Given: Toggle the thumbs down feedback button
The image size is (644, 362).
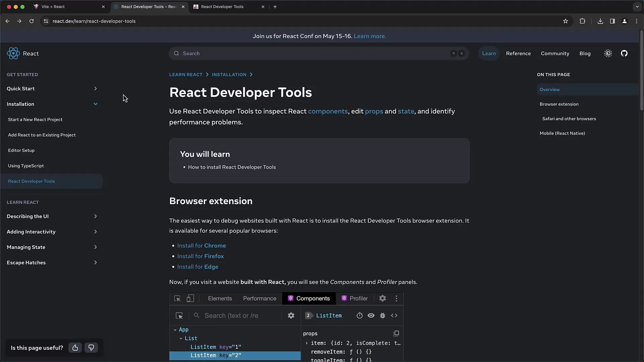Looking at the screenshot, I should [90, 347].
